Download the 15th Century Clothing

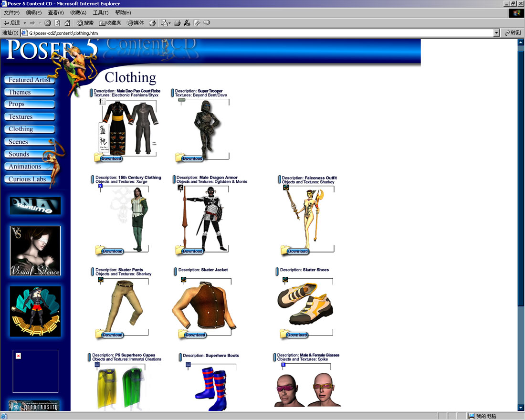point(109,251)
